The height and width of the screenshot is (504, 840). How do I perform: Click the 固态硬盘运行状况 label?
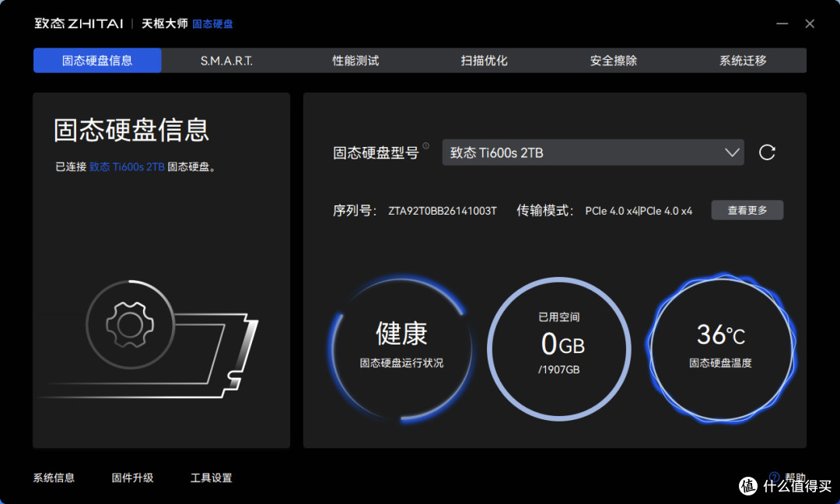point(401,363)
